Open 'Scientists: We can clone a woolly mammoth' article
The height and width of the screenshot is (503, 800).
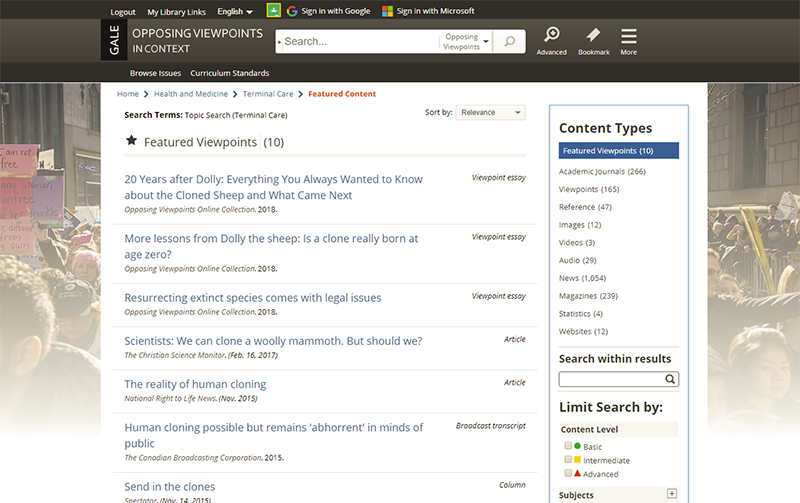(273, 341)
